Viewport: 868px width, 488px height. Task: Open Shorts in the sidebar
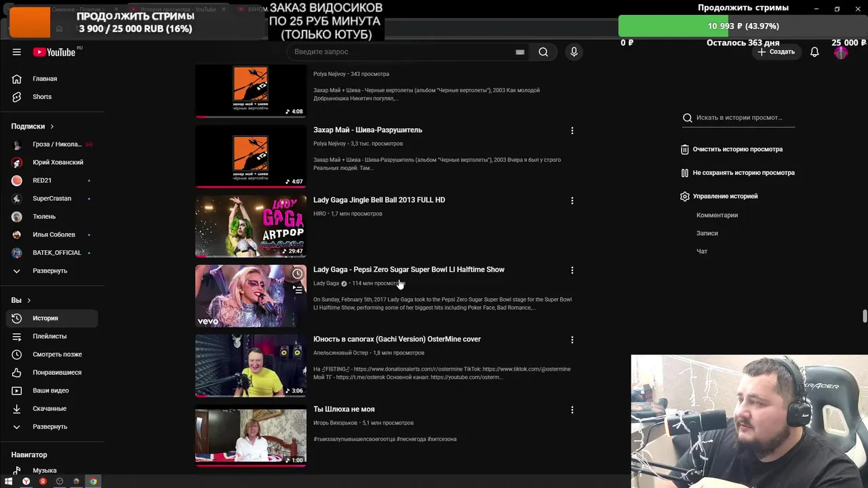[x=52, y=97]
